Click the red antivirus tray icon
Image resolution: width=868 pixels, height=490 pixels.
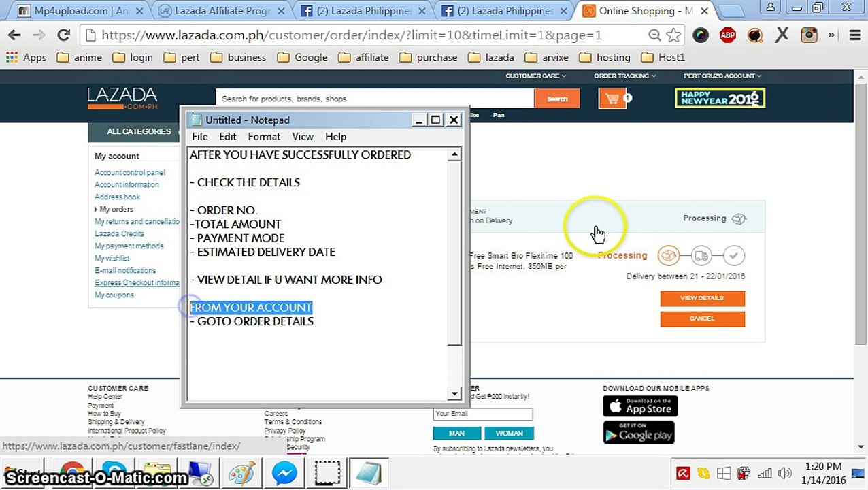(x=684, y=474)
